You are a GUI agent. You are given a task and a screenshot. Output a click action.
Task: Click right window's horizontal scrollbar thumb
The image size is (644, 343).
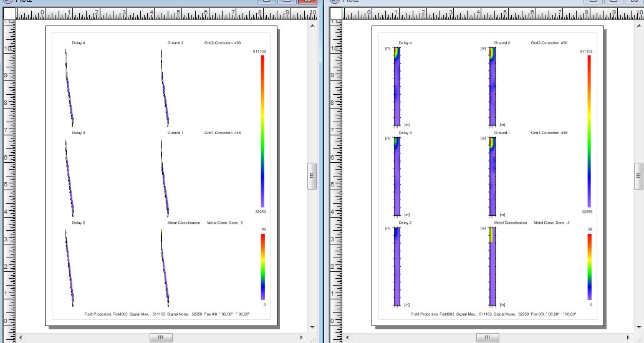pos(487,337)
